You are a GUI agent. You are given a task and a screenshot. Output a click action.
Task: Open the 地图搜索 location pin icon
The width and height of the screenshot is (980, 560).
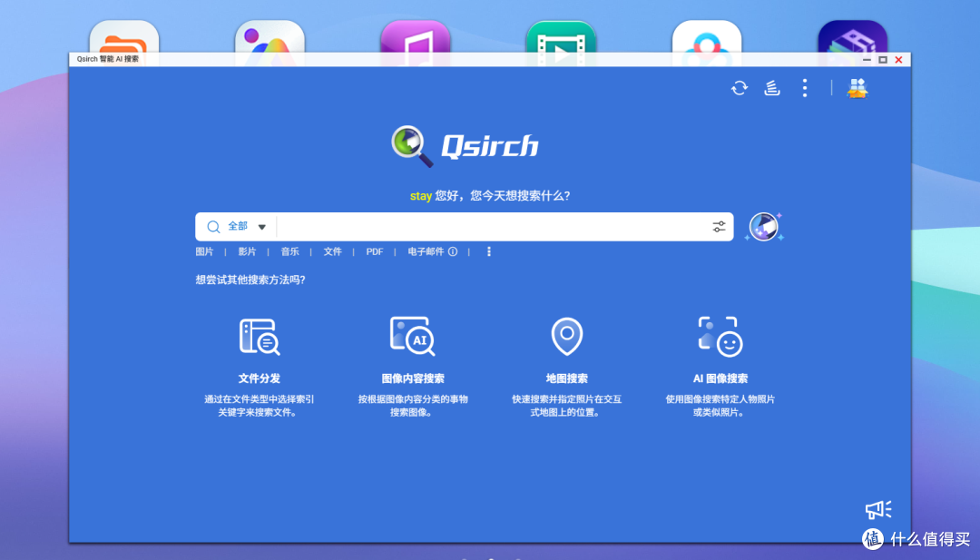pyautogui.click(x=567, y=336)
